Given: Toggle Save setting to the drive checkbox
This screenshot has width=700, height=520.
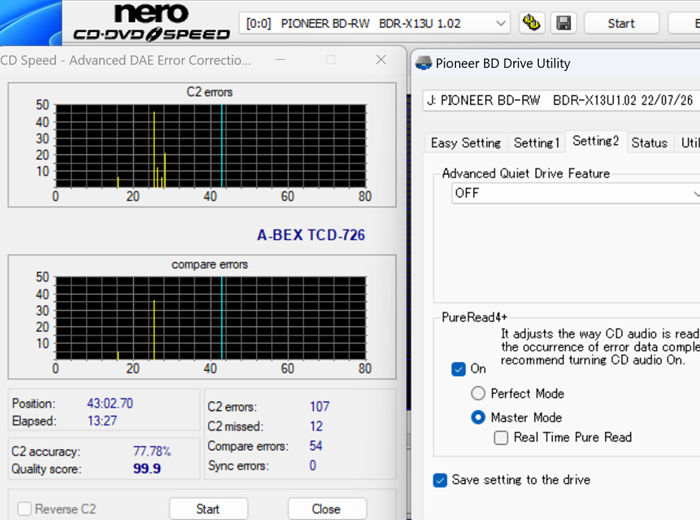Looking at the screenshot, I should pyautogui.click(x=440, y=480).
